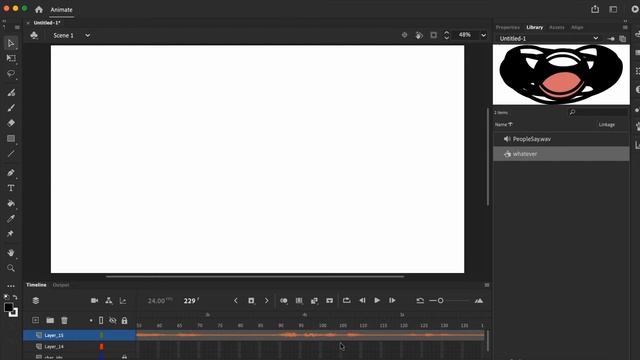Select the Asset Warp pin tool
This screenshot has height=360, width=640.
pos(11,234)
